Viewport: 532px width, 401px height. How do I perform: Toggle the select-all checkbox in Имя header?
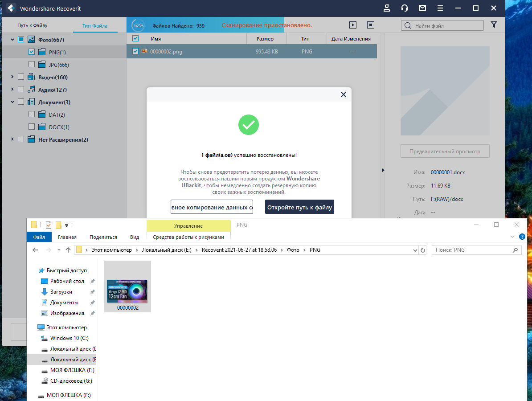tap(135, 38)
